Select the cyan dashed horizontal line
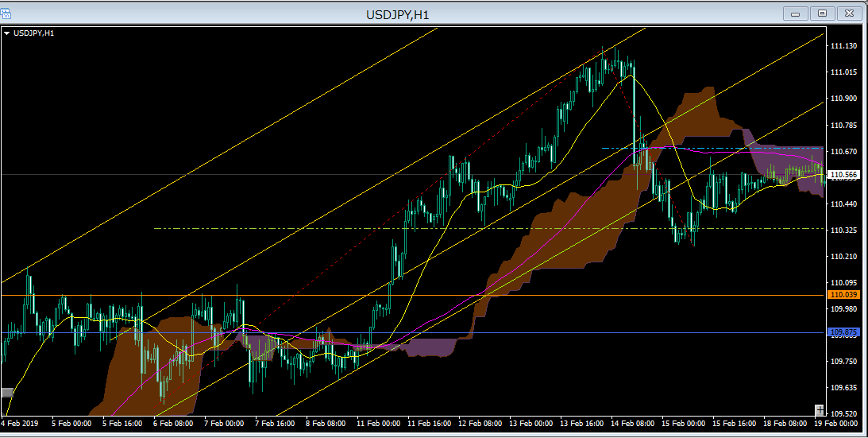 pyautogui.click(x=713, y=148)
